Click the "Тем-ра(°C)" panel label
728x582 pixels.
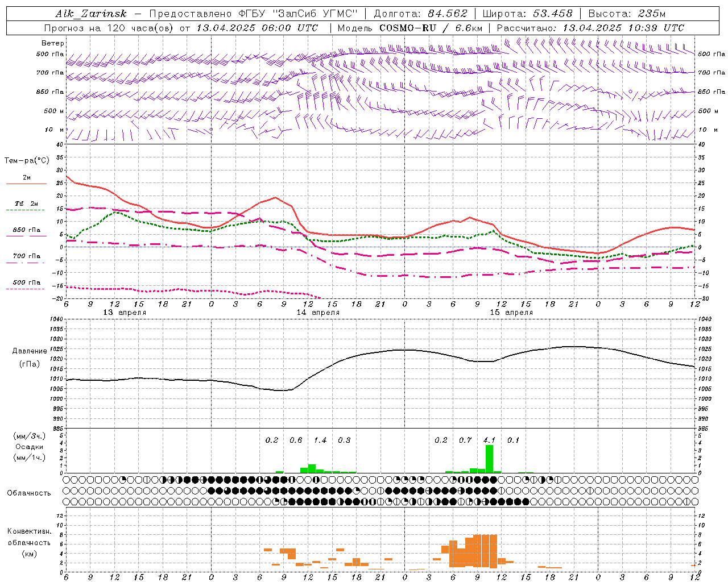(x=27, y=161)
